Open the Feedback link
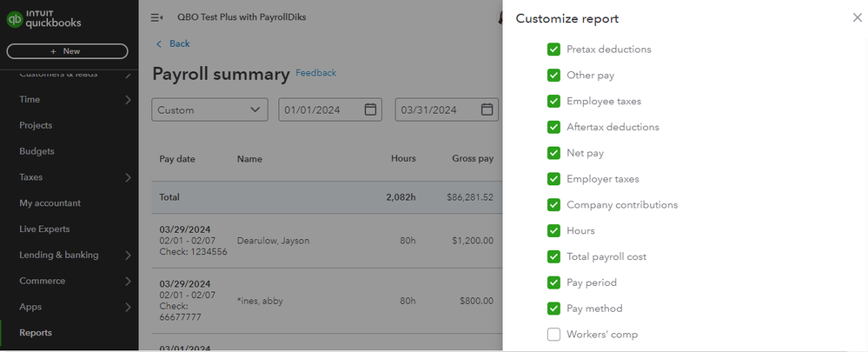The image size is (868, 352). [315, 73]
